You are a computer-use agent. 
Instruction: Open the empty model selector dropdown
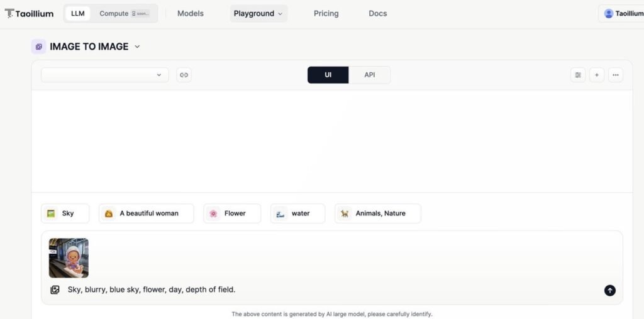(x=105, y=75)
